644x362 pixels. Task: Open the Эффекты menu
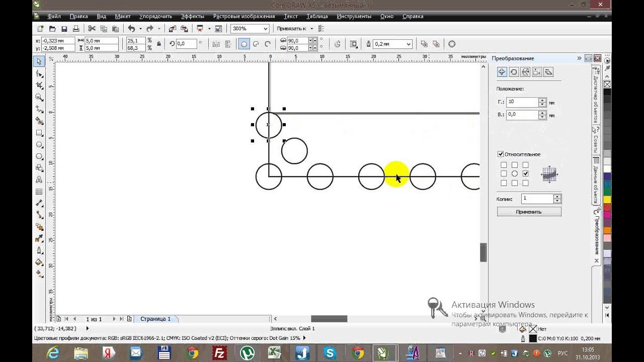[193, 16]
